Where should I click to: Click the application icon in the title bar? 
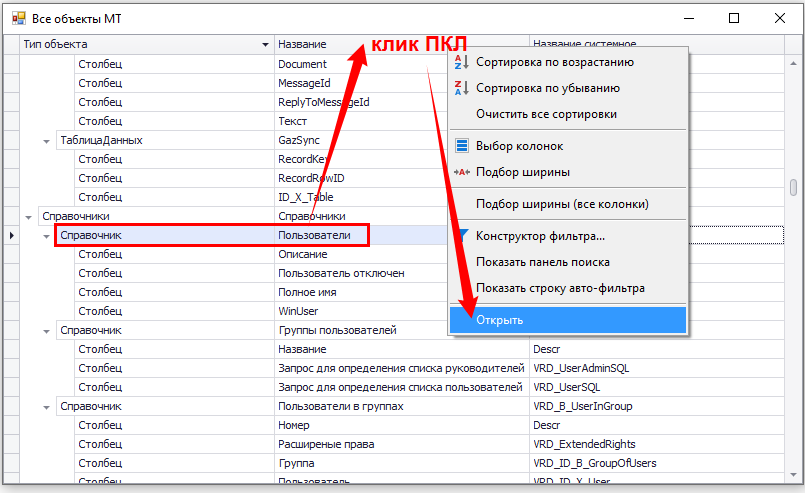coord(18,18)
